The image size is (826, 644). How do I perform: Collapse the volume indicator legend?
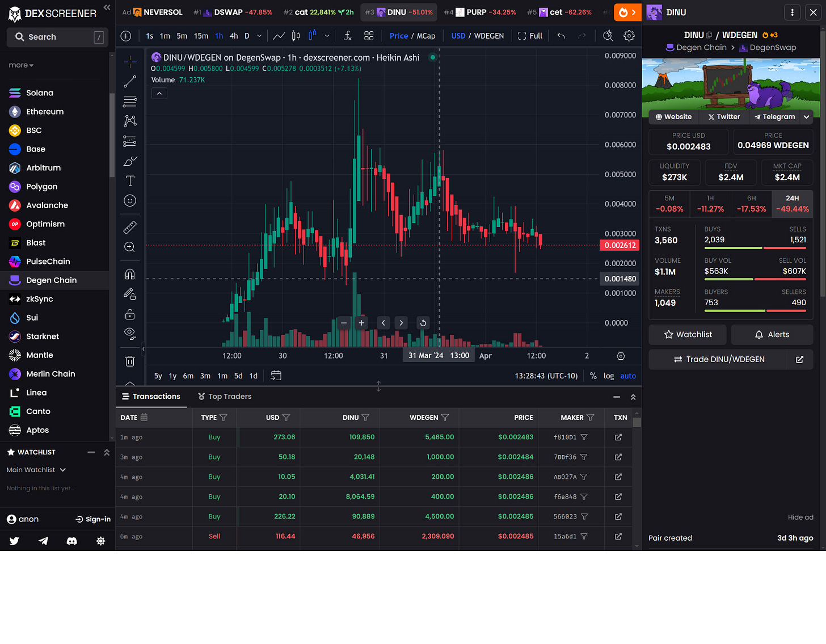[x=159, y=94]
